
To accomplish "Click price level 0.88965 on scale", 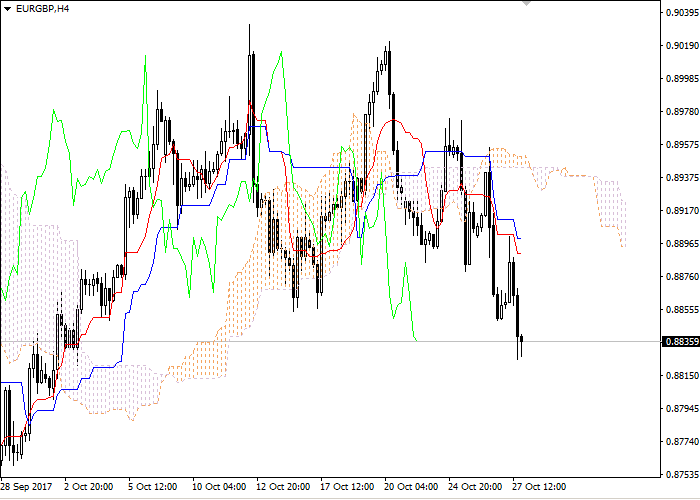I will click(x=682, y=243).
